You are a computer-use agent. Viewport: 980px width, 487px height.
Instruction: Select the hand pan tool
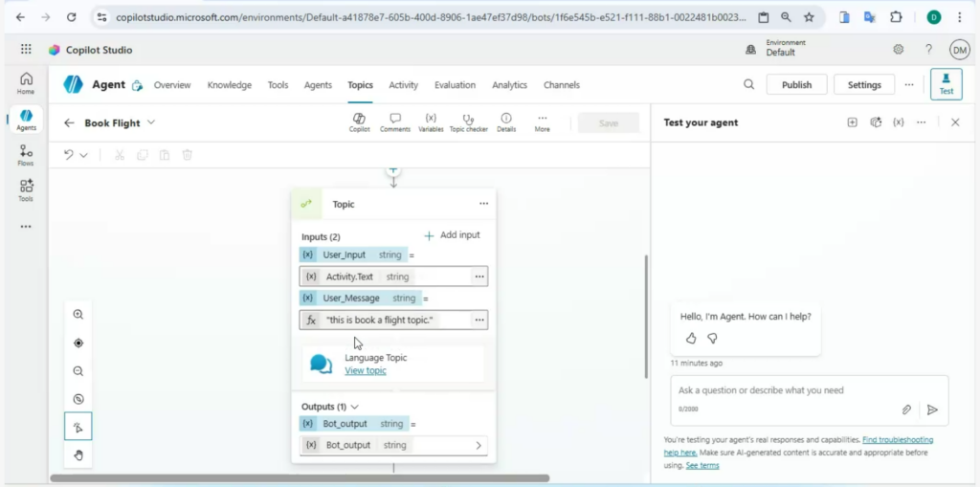tap(78, 455)
